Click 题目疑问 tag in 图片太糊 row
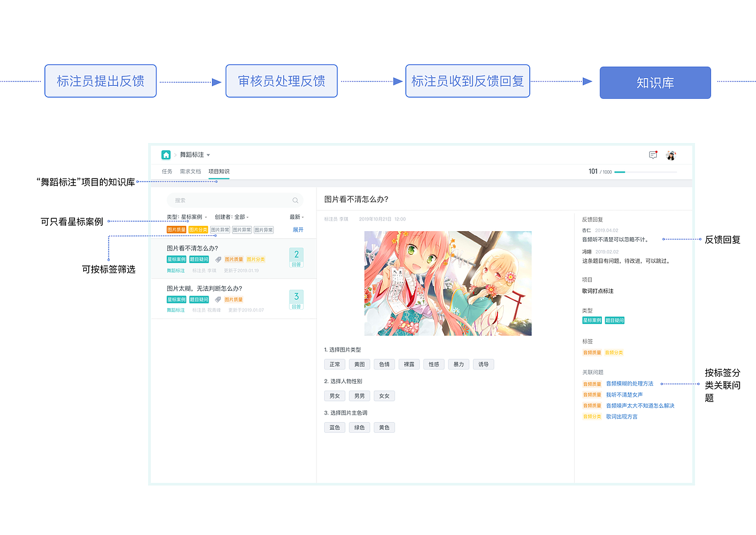 [198, 300]
